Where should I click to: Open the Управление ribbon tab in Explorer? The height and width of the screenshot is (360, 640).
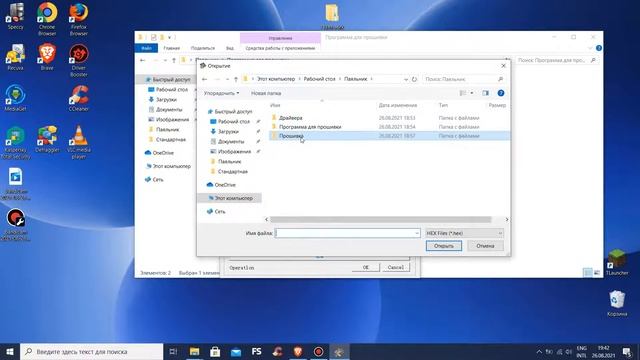[280, 38]
